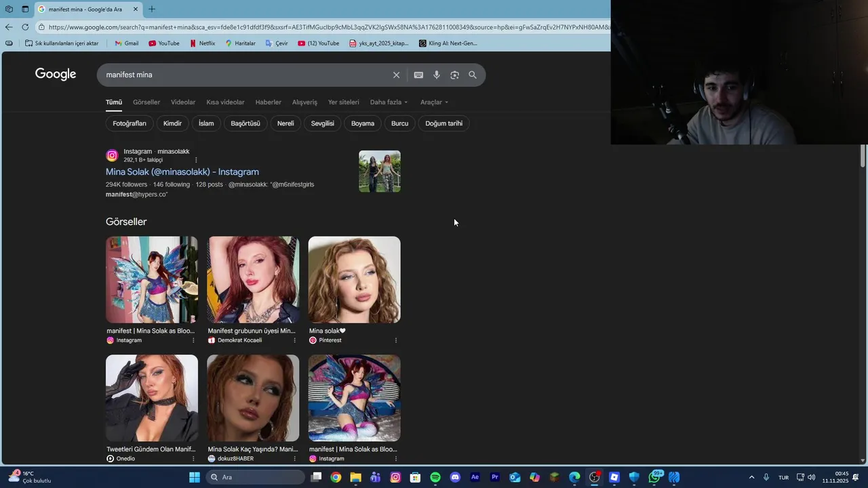Open the 'Tweetleri Gündem Olan Manif...' image

pyautogui.click(x=152, y=399)
